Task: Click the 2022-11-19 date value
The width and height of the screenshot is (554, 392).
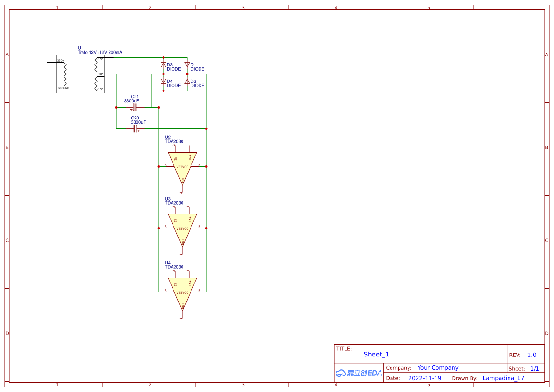Action: tap(425, 378)
